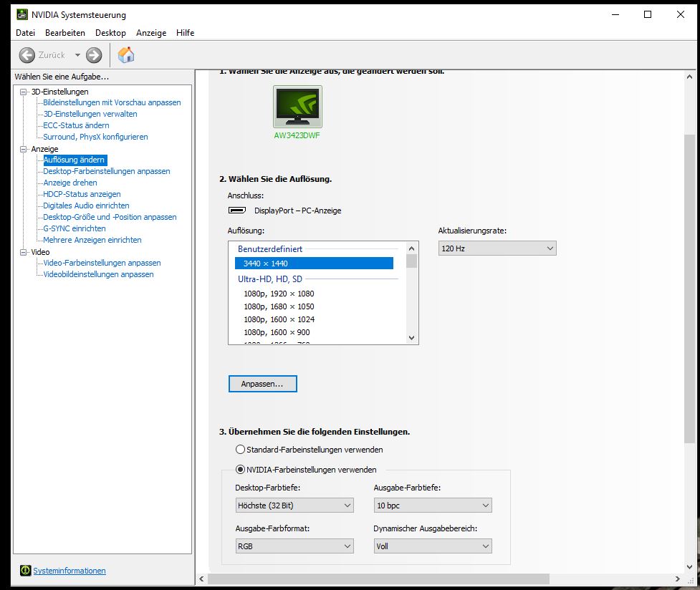Open Bildeinstellungen mit Vorschau anpassen
The height and width of the screenshot is (590, 700).
pyautogui.click(x=112, y=102)
